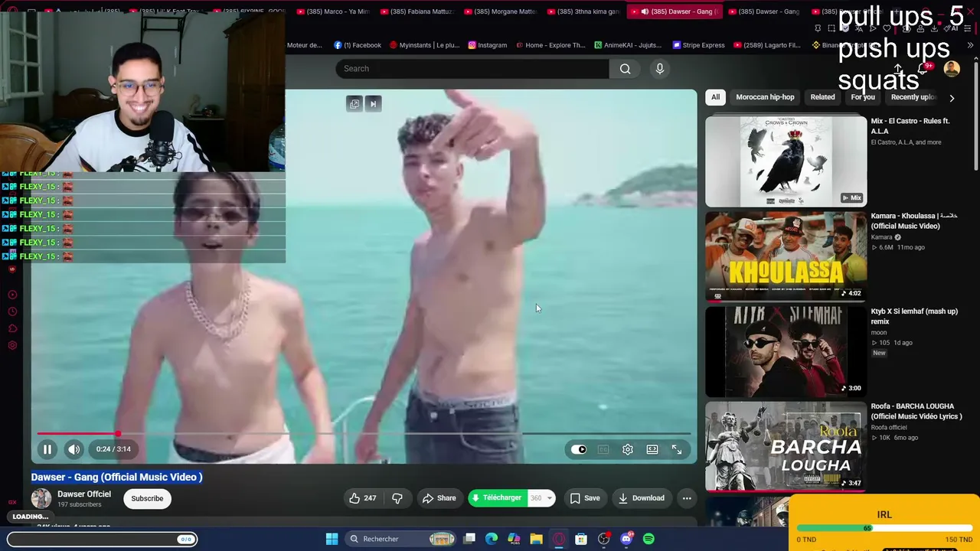Viewport: 980px width, 551px height.
Task: Open the pop-out video icon
Action: [x=354, y=104]
